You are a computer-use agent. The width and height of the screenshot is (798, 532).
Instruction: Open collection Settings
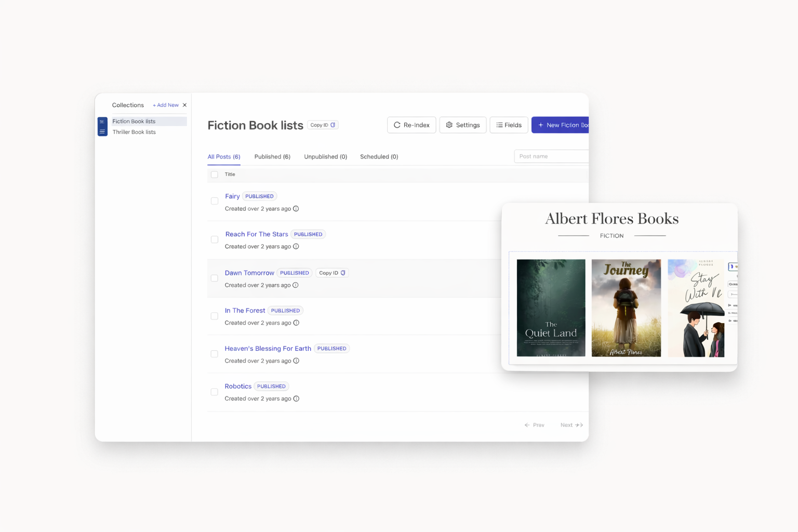[x=462, y=125]
